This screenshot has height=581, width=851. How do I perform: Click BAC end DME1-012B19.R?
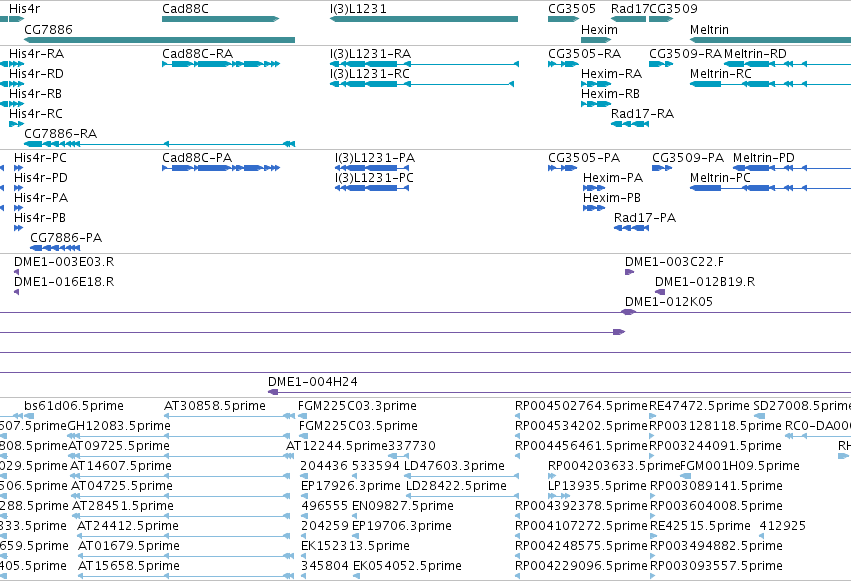[705, 282]
